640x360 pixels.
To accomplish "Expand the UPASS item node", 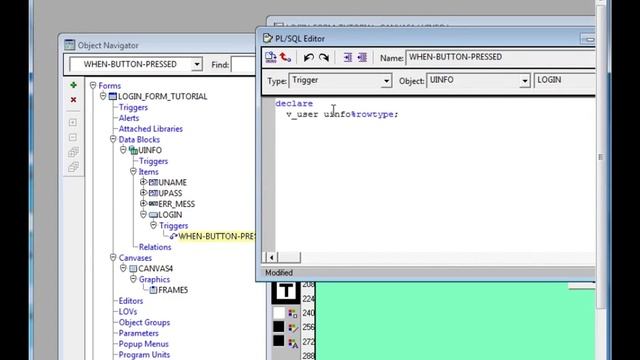I will (x=143, y=193).
